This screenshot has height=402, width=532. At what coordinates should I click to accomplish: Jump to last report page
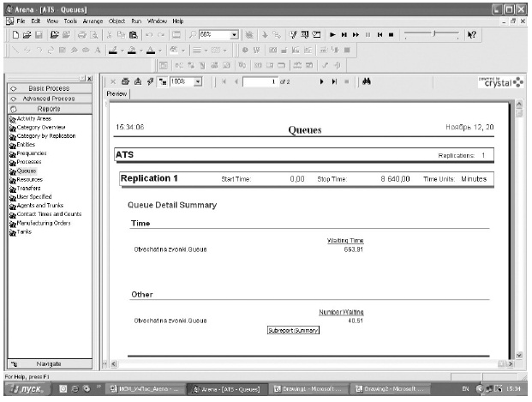334,81
